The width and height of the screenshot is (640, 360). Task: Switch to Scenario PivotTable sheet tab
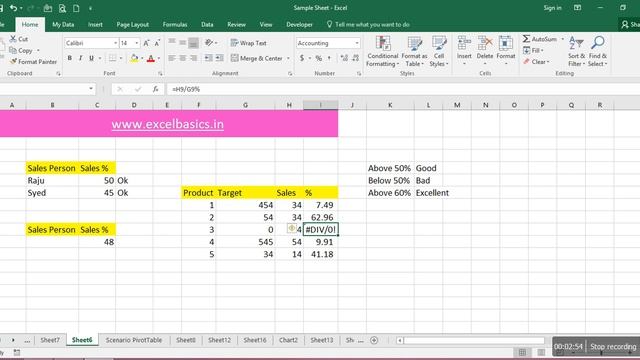tap(134, 340)
